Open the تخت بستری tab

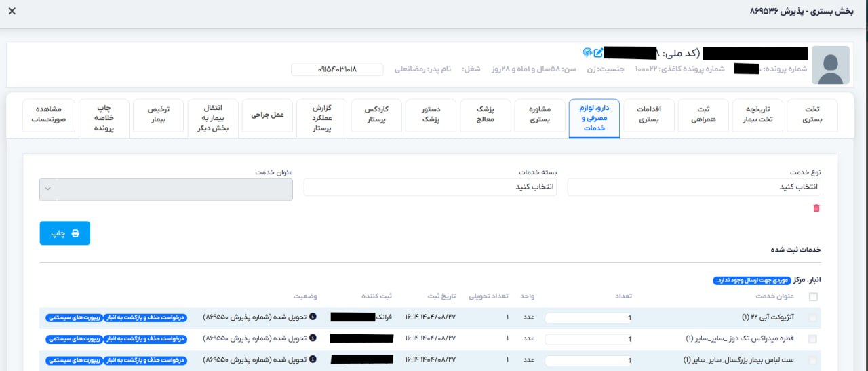(x=812, y=115)
